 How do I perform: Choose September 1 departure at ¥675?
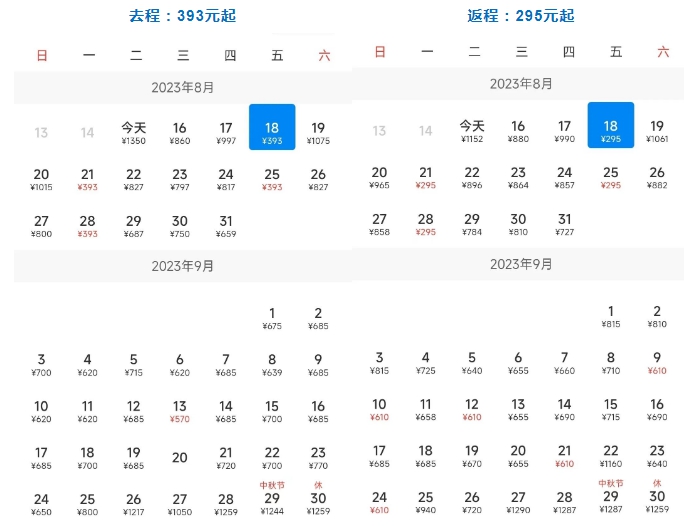272,319
